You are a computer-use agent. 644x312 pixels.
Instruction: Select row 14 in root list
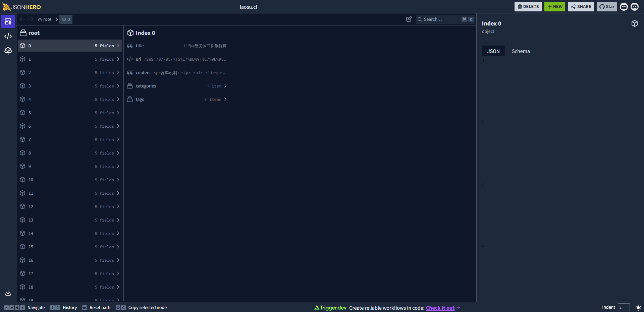(x=70, y=233)
